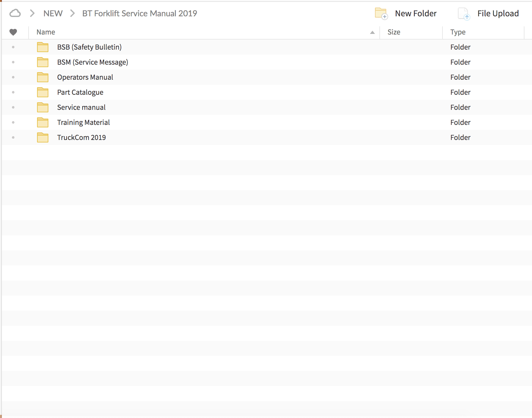532x418 pixels.
Task: Toggle favorite dot for Operators Manual
Action: tap(13, 77)
